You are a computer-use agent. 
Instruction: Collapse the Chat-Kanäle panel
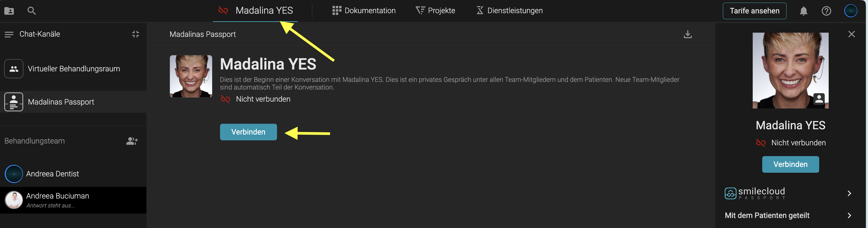pyautogui.click(x=135, y=34)
